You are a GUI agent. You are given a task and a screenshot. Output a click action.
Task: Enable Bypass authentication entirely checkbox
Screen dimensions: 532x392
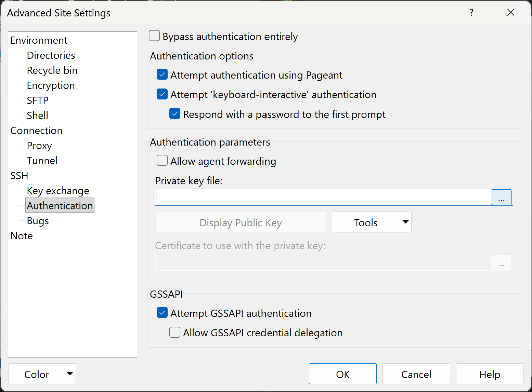pos(154,36)
